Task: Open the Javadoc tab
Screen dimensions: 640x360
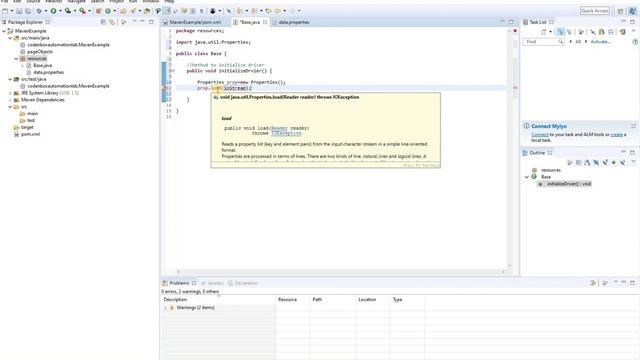Action: 212,283
